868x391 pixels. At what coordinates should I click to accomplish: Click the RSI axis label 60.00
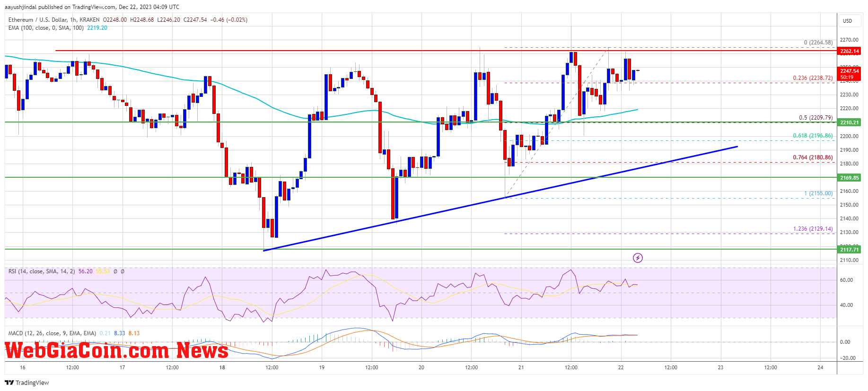coord(846,280)
